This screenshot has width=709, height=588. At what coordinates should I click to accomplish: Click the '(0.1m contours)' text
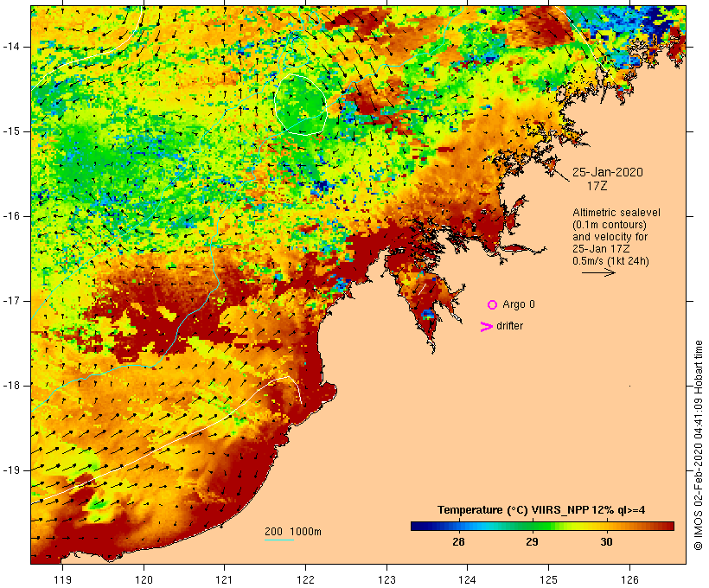(x=609, y=225)
